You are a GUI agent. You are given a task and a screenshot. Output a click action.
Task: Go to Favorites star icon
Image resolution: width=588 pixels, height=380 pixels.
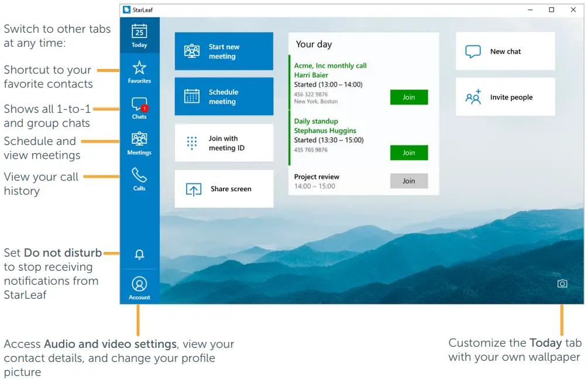[x=139, y=68]
